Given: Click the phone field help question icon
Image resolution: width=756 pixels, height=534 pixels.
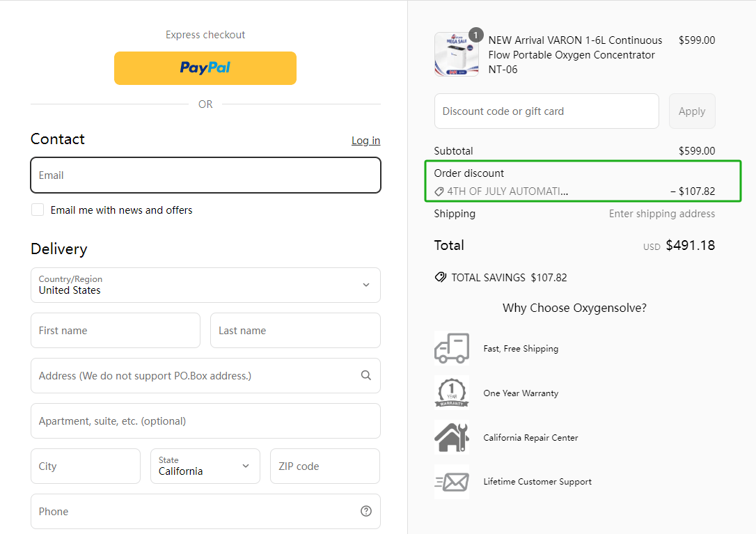Looking at the screenshot, I should (x=366, y=511).
